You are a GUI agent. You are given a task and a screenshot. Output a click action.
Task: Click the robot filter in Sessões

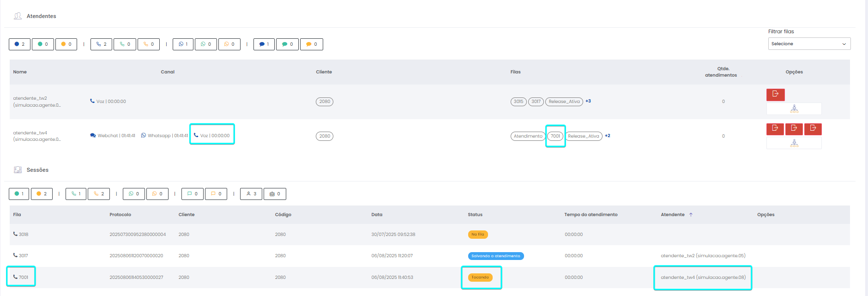point(275,194)
